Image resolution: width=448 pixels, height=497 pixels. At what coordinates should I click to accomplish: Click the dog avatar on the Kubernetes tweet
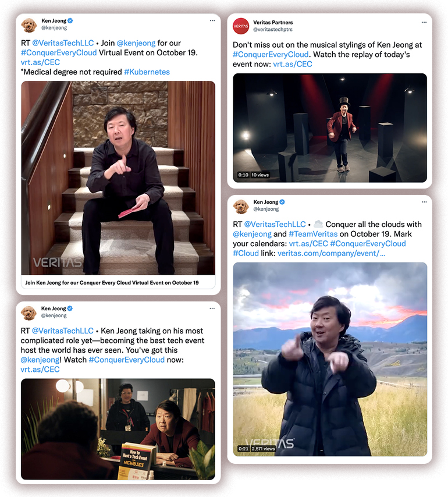[29, 25]
